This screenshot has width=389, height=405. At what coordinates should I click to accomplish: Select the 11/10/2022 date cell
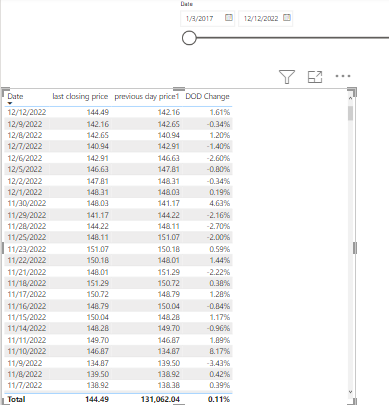coord(27,351)
